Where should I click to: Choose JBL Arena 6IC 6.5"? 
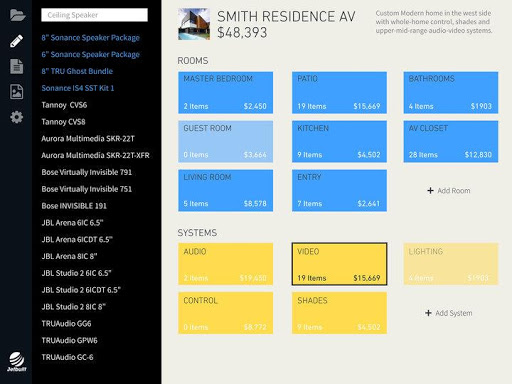(x=72, y=223)
